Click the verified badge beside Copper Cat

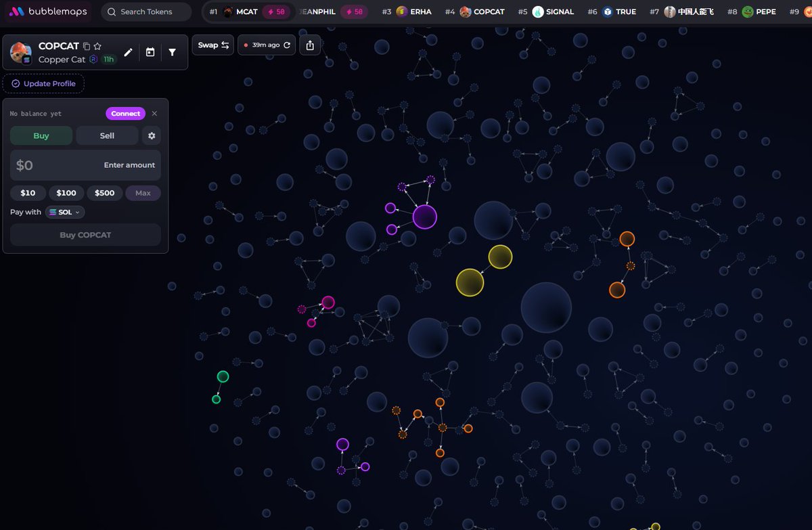[94, 60]
